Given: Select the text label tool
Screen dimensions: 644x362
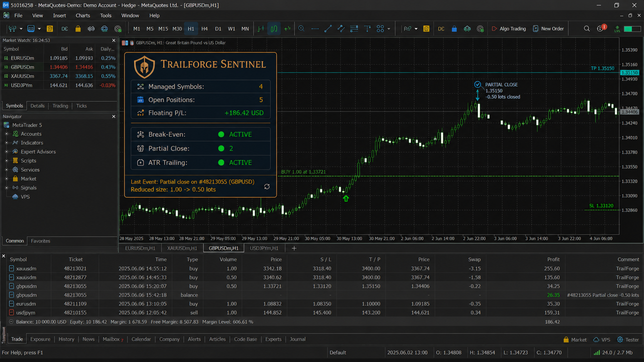Looking at the screenshot, I should pos(367,29).
